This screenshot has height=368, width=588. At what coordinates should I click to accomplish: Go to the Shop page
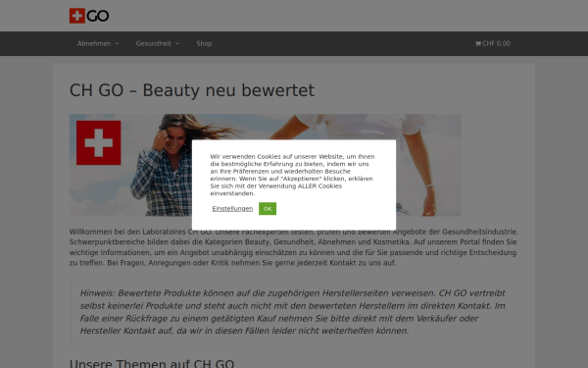204,43
